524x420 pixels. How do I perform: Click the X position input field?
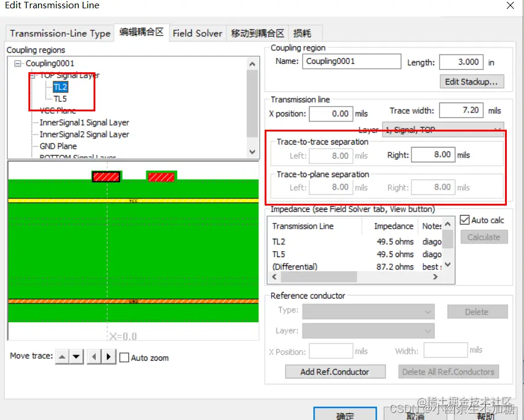pos(331,114)
